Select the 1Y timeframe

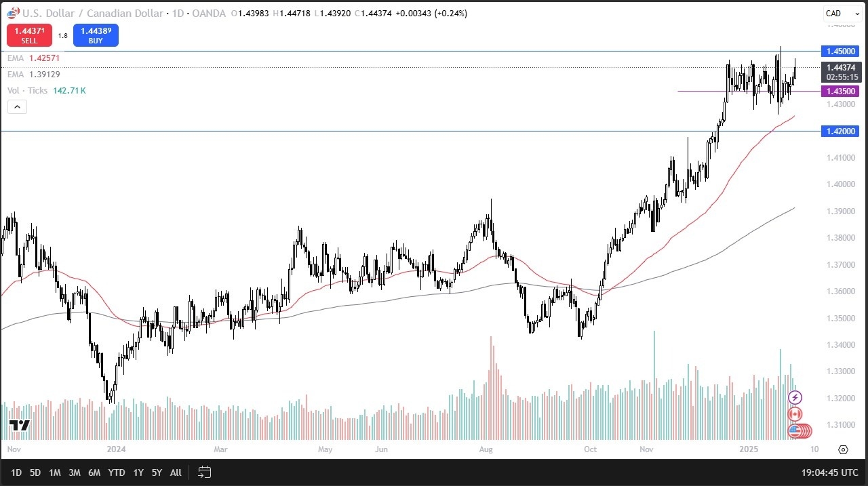point(138,472)
